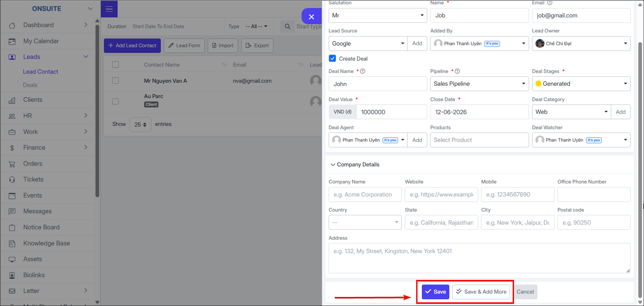Sort by Email column arrows
Screen dimensions: 644x306
(301, 65)
